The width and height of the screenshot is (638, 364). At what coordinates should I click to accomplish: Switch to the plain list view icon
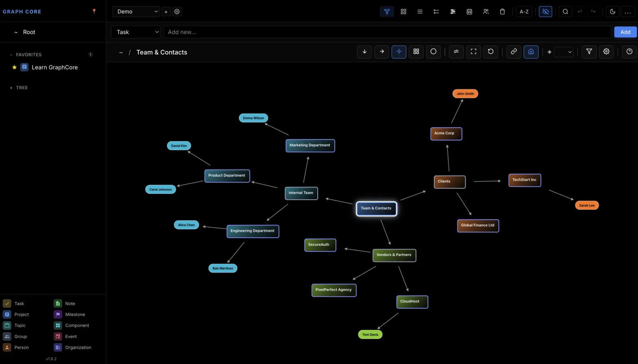(x=420, y=12)
